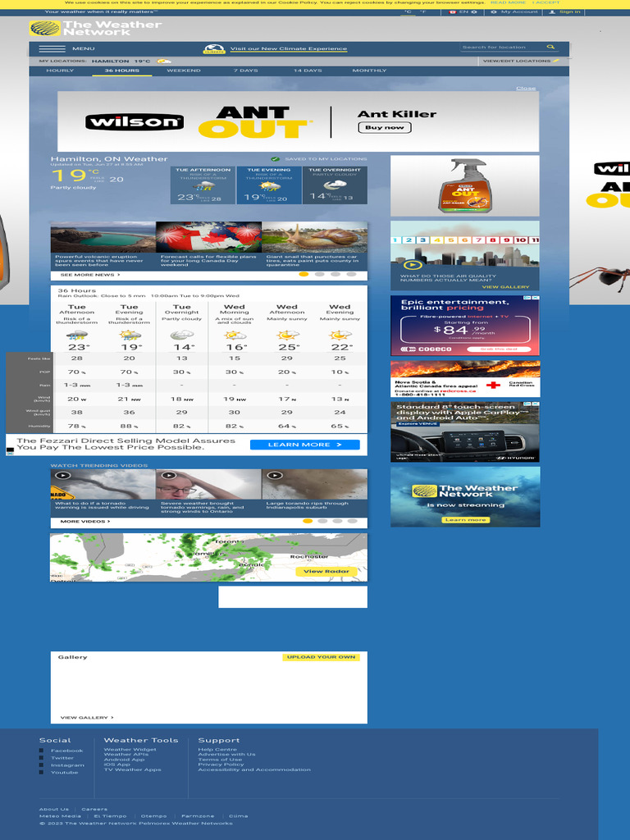The image size is (630, 840).
Task: Click Tue Overnight cloud icon in table
Action: coord(181,336)
